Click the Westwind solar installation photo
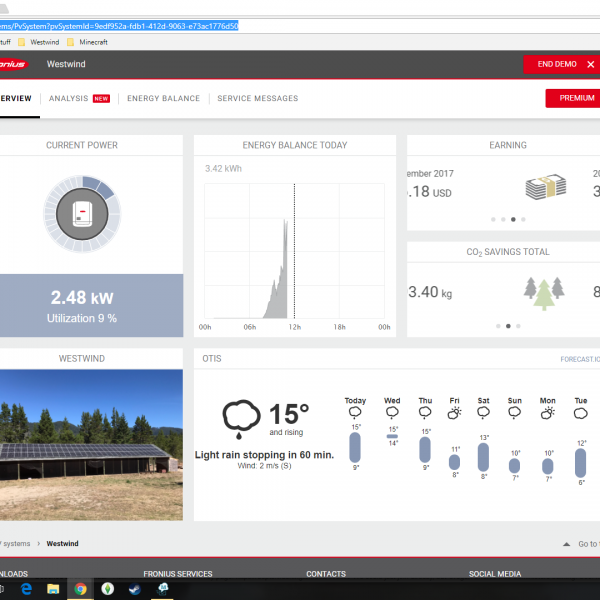Viewport: 600px width, 600px height. pos(91,445)
